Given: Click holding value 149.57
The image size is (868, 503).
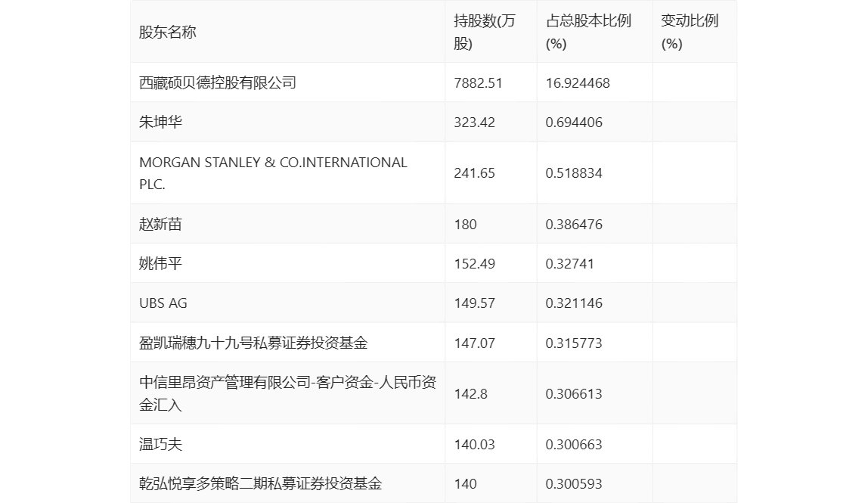Looking at the screenshot, I should tap(474, 303).
